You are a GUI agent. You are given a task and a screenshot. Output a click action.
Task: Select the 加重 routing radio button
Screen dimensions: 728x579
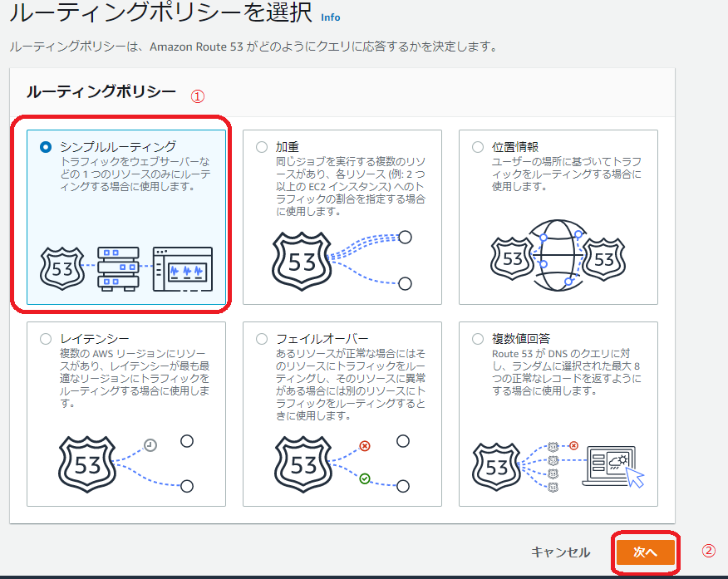pyautogui.click(x=262, y=147)
